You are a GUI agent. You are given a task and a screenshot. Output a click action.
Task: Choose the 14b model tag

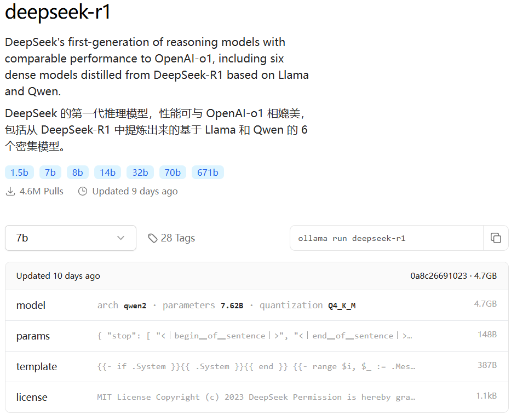click(108, 172)
